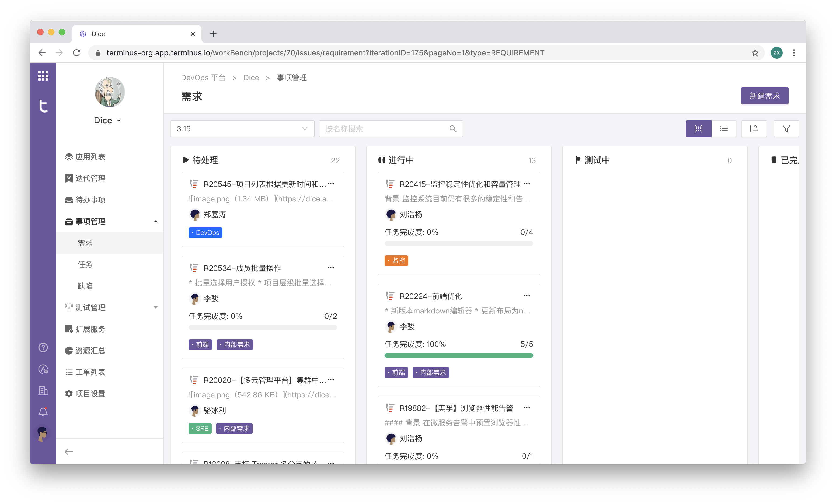
Task: Open the organization building icon
Action: click(x=43, y=390)
